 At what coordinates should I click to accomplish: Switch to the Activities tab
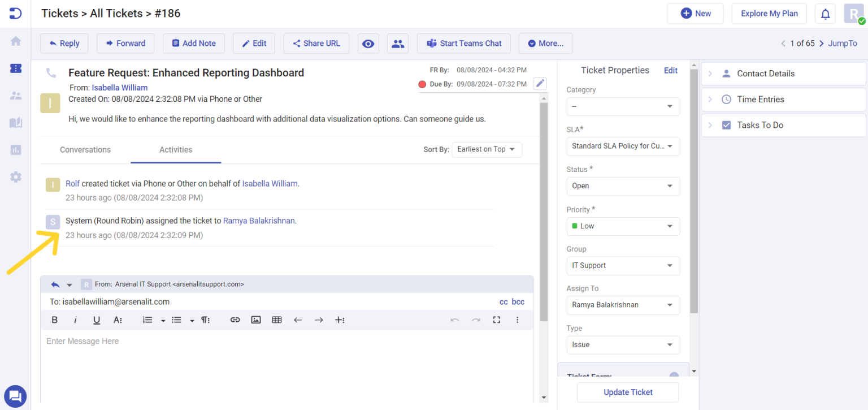pyautogui.click(x=175, y=149)
